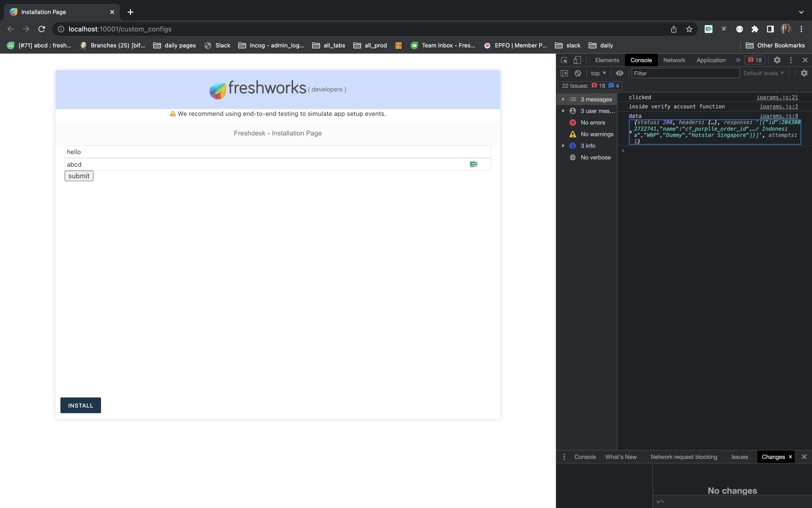The image size is (812, 508).
Task: Switch to the Network tab
Action: point(674,60)
